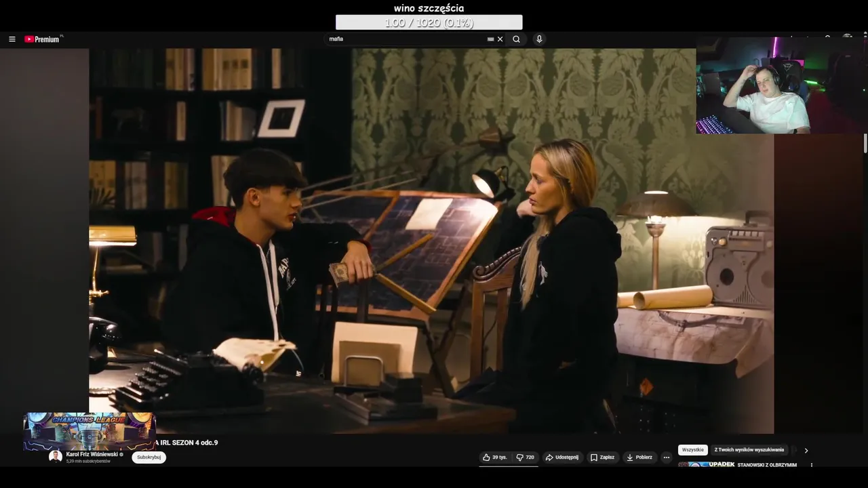Open the three-dot more actions menu
The width and height of the screenshot is (868, 488).
click(x=666, y=457)
